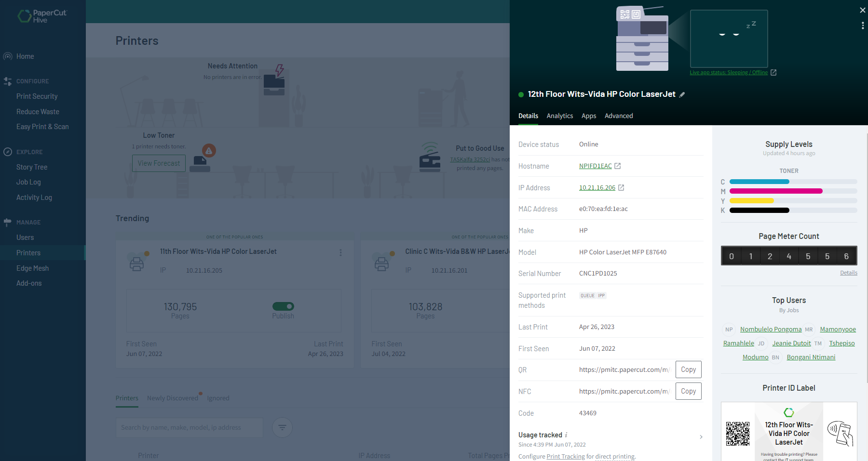
Task: Click the cyan toner level bar
Action: coord(793,182)
